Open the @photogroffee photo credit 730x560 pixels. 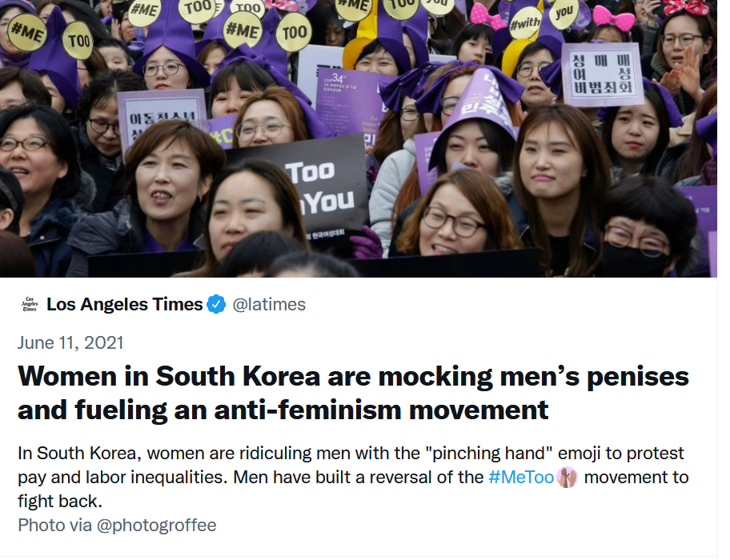(156, 526)
